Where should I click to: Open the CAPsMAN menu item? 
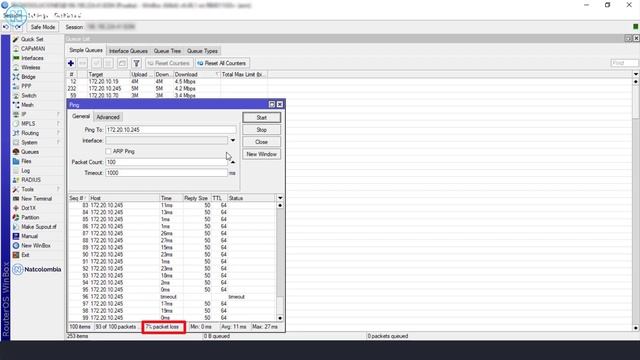click(33, 49)
